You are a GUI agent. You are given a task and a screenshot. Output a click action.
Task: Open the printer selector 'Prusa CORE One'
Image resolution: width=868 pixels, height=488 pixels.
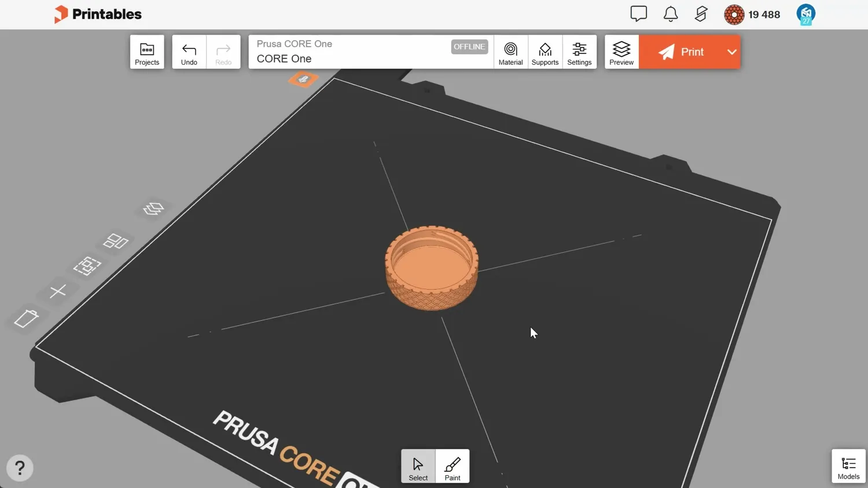click(371, 52)
